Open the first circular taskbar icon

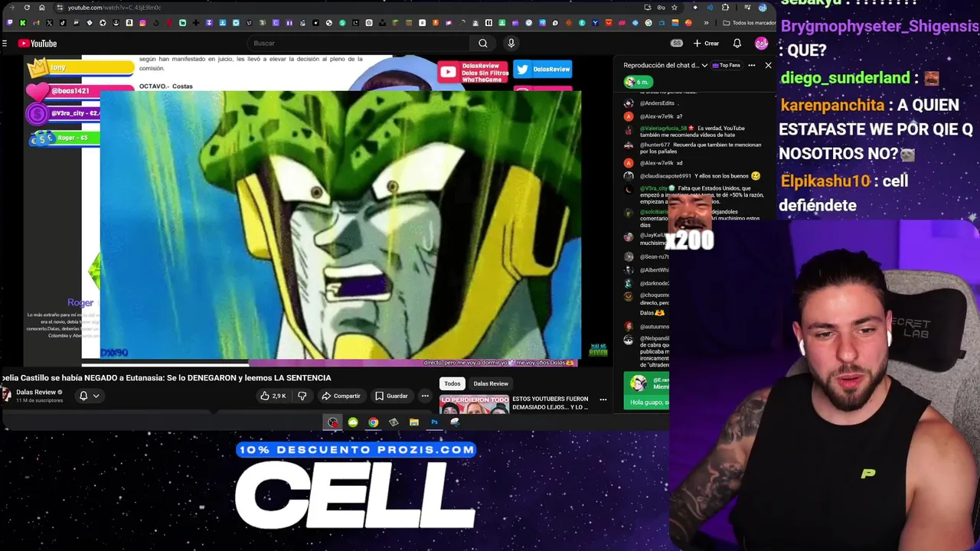click(x=332, y=422)
